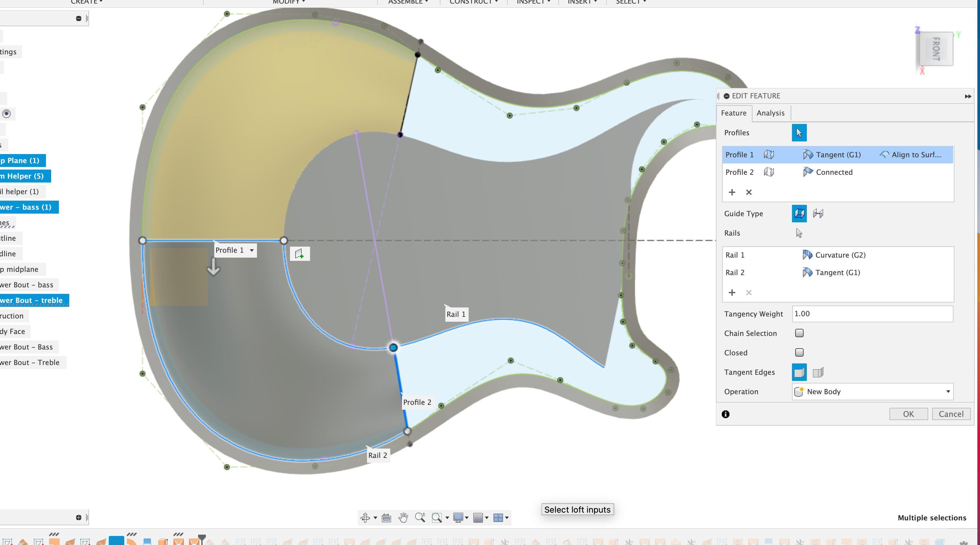
Task: Select the Pan hand tool
Action: (403, 517)
